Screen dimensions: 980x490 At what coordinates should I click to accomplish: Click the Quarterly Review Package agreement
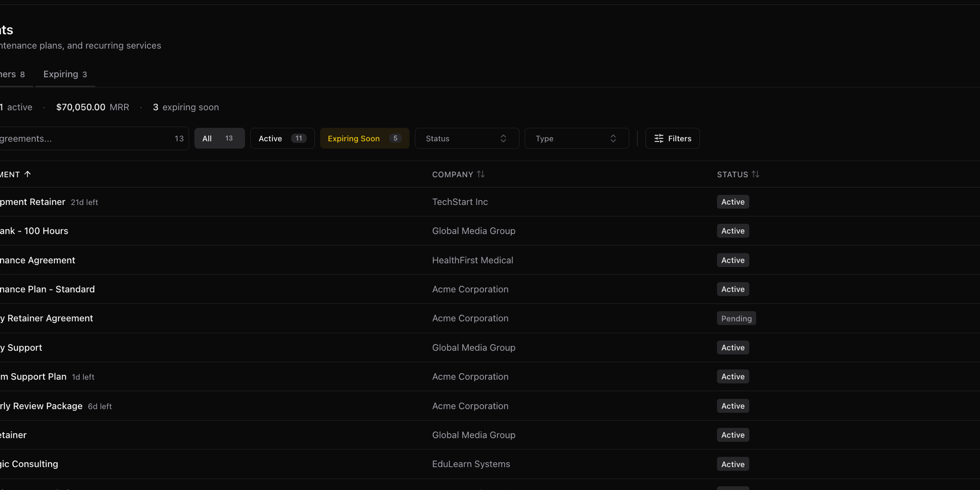click(x=42, y=406)
